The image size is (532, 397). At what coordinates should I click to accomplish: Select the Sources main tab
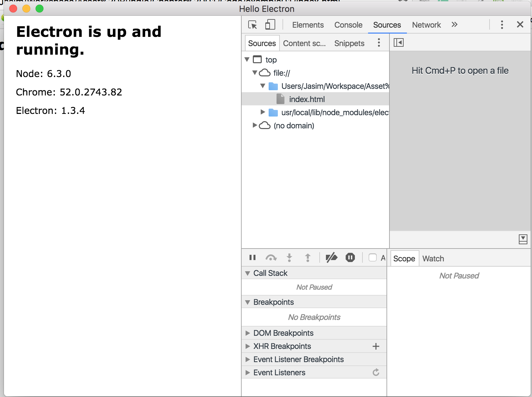(387, 25)
